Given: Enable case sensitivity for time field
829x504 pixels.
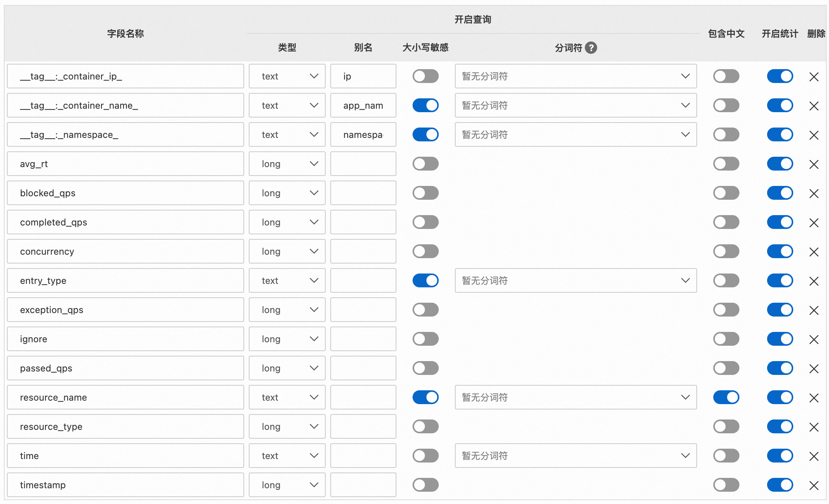Looking at the screenshot, I should [x=425, y=456].
